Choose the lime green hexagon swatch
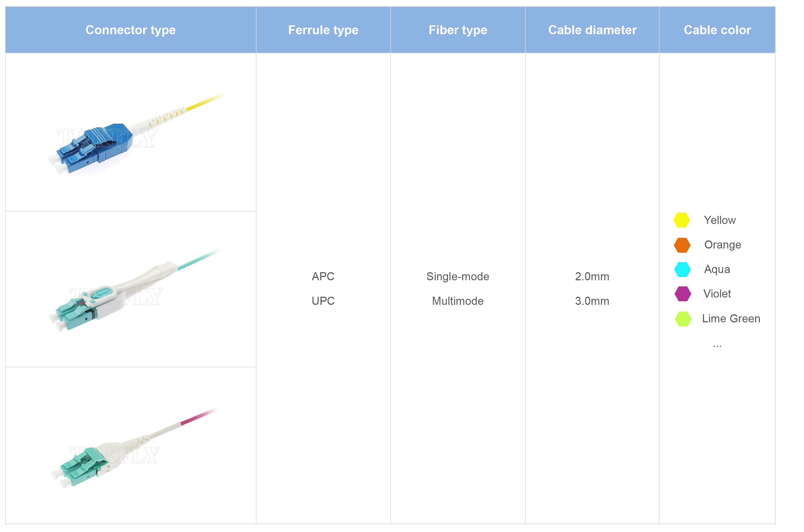The height and width of the screenshot is (532, 804). tap(683, 319)
